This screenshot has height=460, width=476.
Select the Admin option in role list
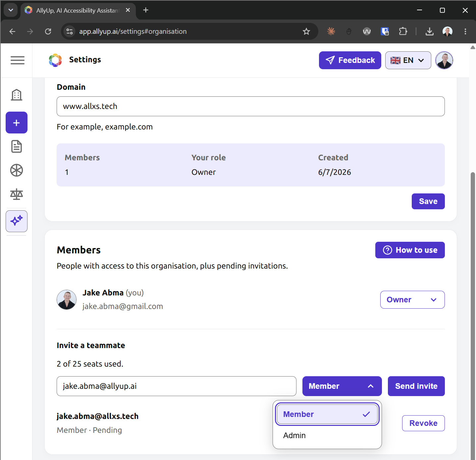(x=327, y=435)
